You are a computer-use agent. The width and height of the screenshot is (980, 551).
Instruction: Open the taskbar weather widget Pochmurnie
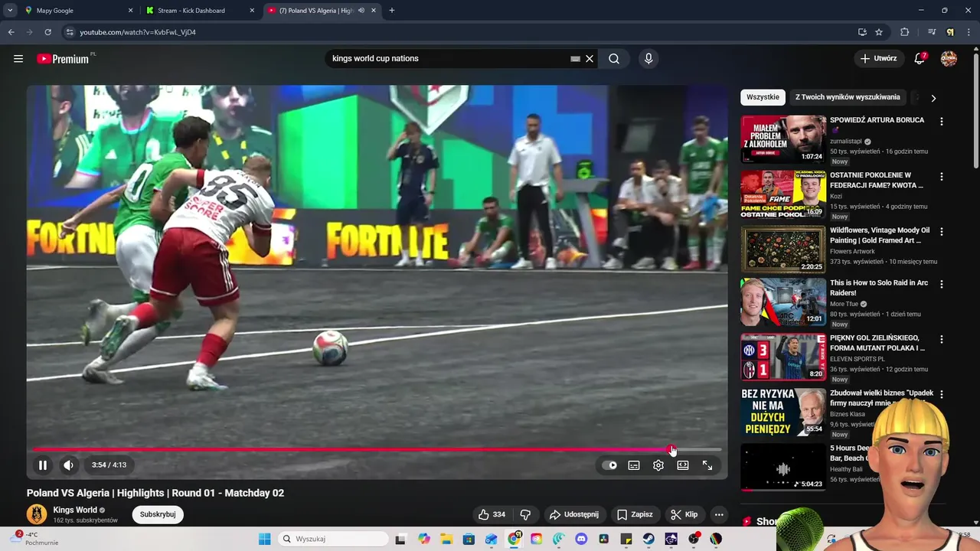click(34, 539)
